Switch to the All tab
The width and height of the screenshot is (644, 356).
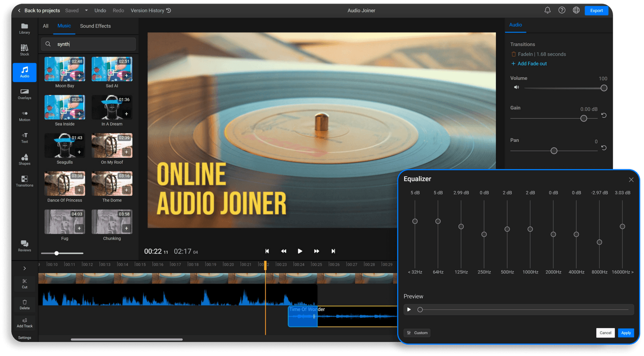click(45, 26)
